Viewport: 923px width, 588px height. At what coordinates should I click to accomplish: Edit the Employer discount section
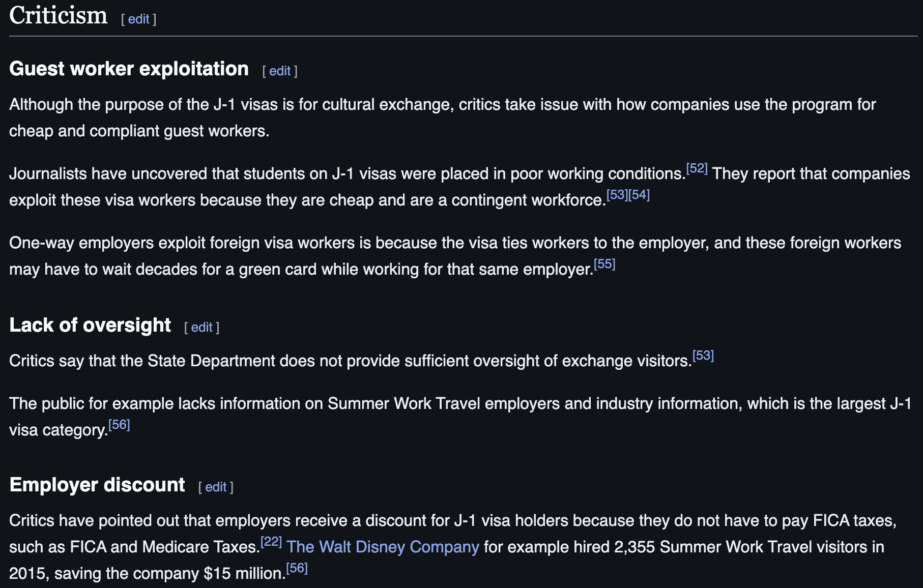(x=216, y=487)
